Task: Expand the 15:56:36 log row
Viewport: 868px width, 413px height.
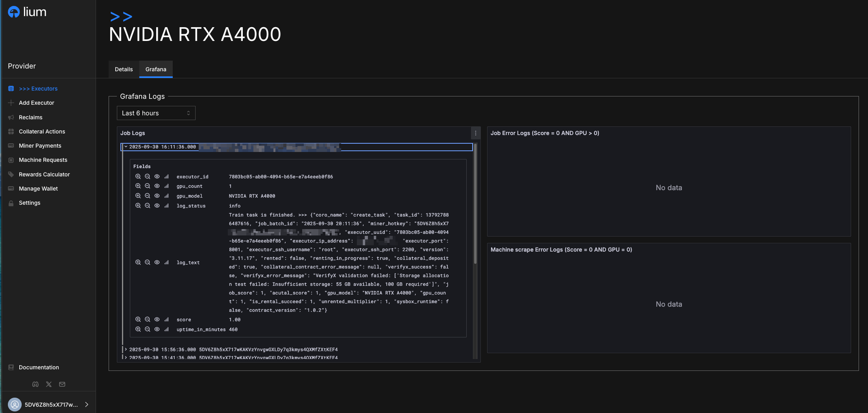Action: pyautogui.click(x=126, y=350)
